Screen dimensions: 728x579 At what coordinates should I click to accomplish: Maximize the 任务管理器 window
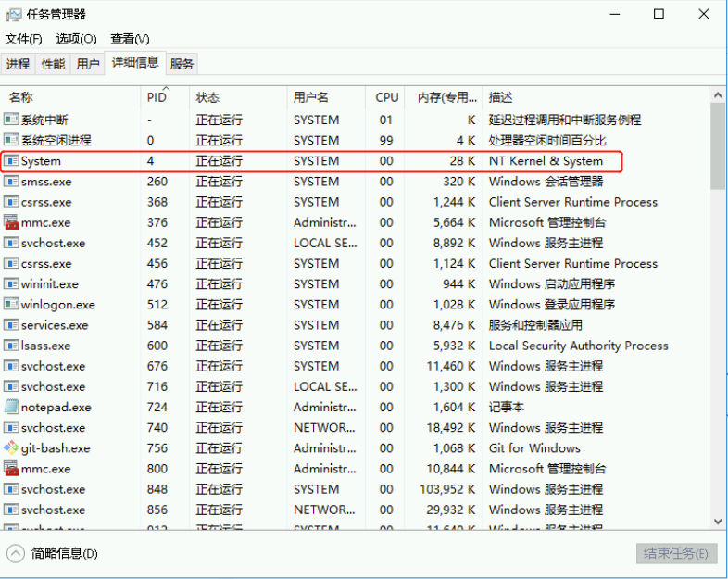(x=659, y=15)
